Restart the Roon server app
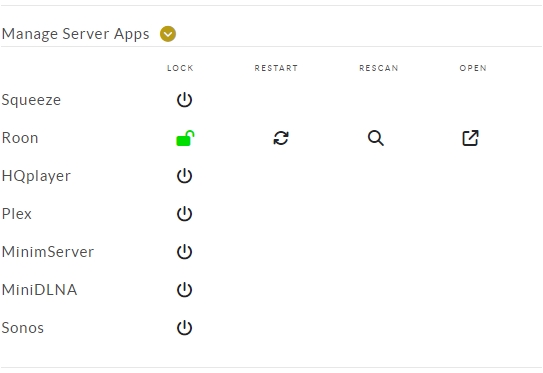Image resolution: width=543 pixels, height=373 pixels. coord(281,138)
